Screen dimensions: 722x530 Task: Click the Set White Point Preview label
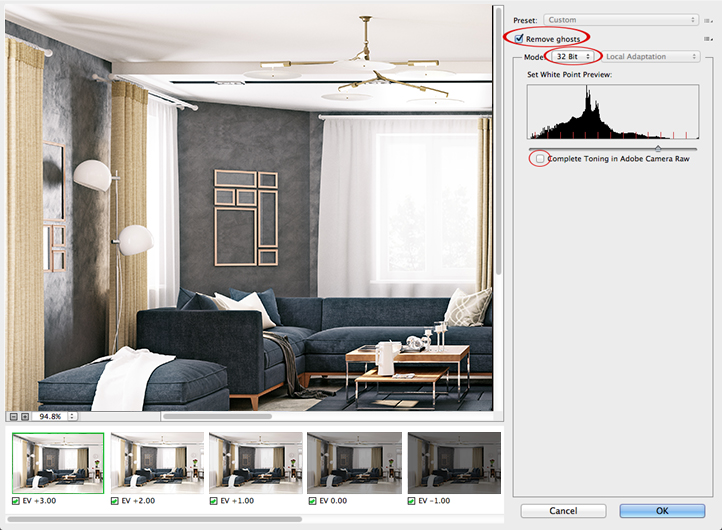[569, 75]
